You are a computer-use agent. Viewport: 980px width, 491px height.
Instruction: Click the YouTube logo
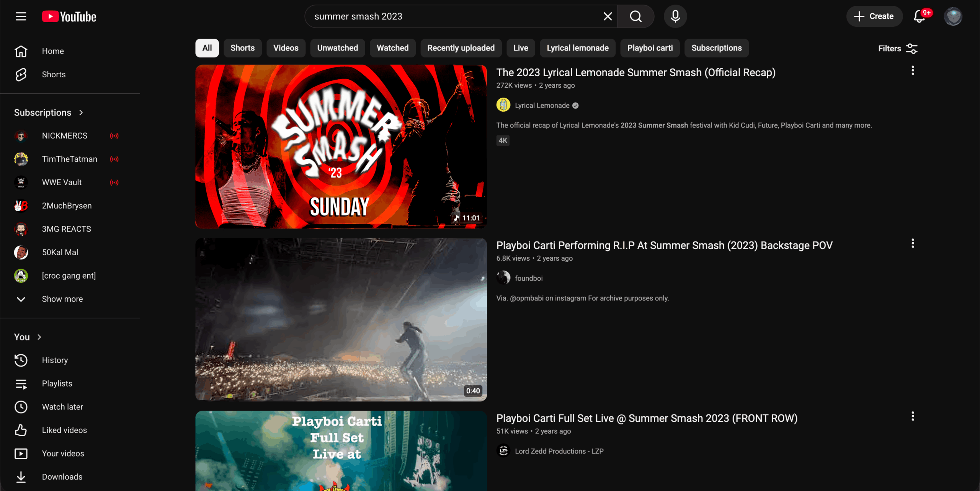pos(69,16)
